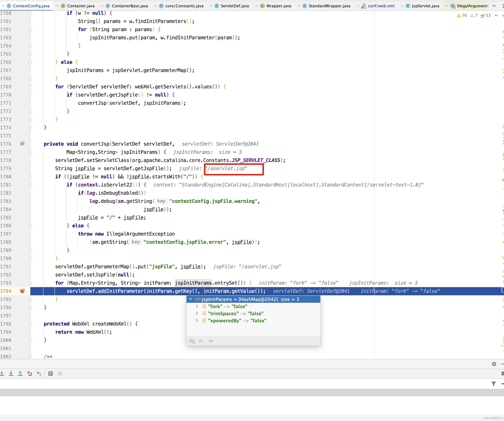Screen dimensions: 504x421
Task: Click the Step Out up-arrow icon
Action: (x=20, y=373)
